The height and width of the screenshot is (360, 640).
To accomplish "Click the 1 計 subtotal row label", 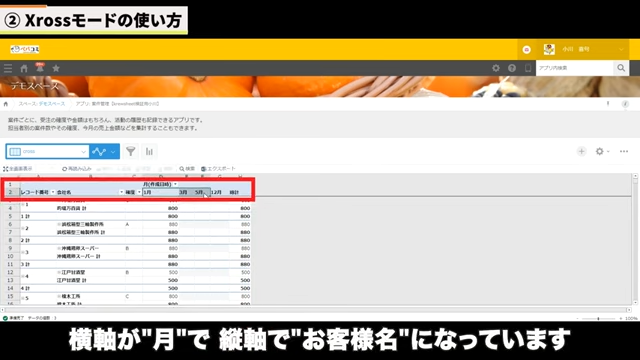I will pos(25,216).
